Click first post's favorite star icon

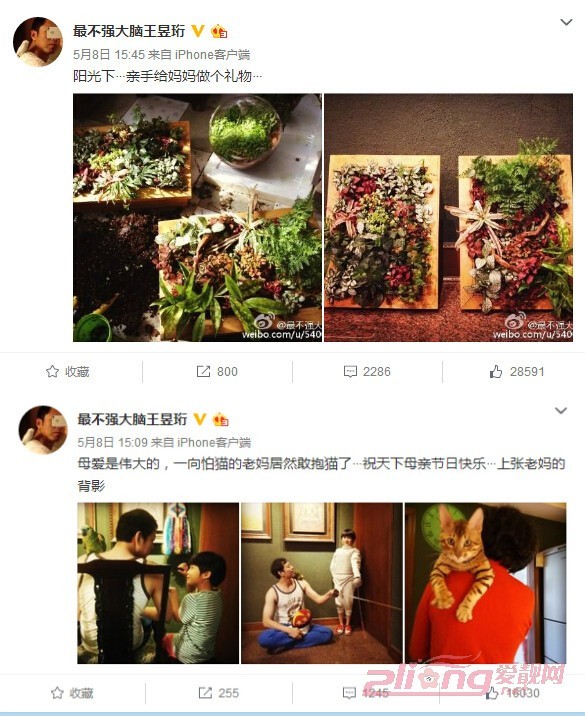pyautogui.click(x=53, y=372)
